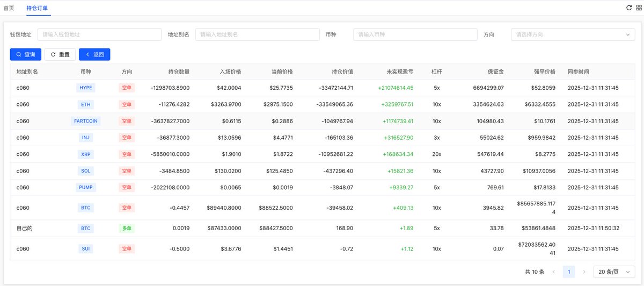The image size is (644, 286).
Task: Click the -33549065.36 position value cell
Action: coord(336,104)
